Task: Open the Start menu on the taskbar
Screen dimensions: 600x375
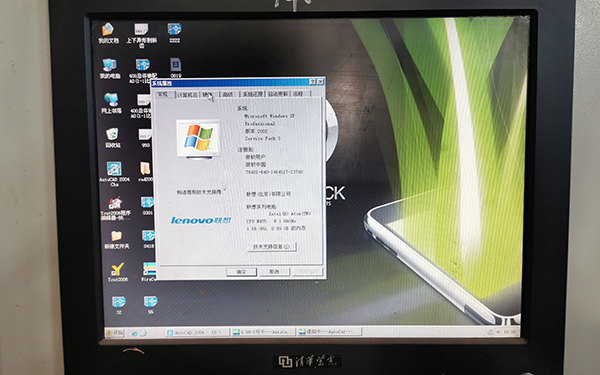Action: pyautogui.click(x=114, y=333)
